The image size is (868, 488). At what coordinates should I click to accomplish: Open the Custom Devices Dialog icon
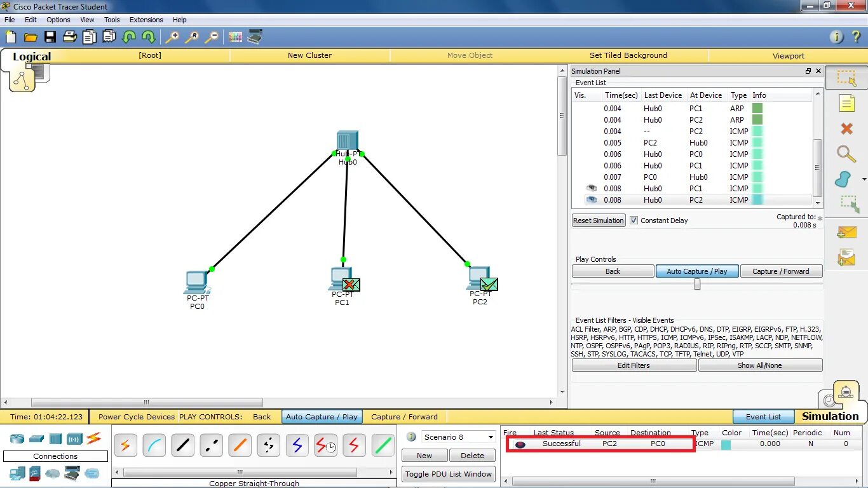(255, 37)
